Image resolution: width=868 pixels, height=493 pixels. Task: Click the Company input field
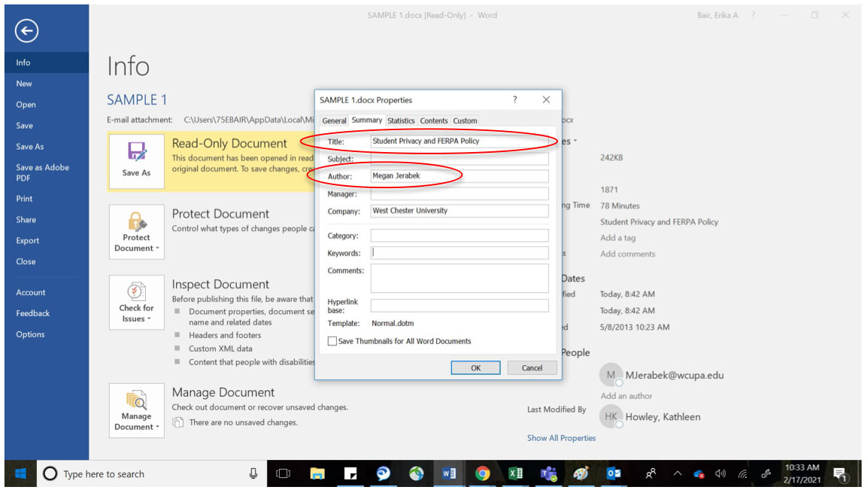pos(460,211)
